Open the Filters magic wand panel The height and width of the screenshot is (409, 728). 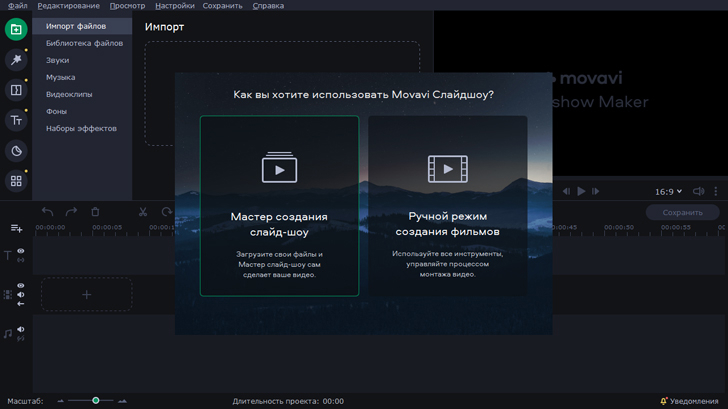click(16, 60)
